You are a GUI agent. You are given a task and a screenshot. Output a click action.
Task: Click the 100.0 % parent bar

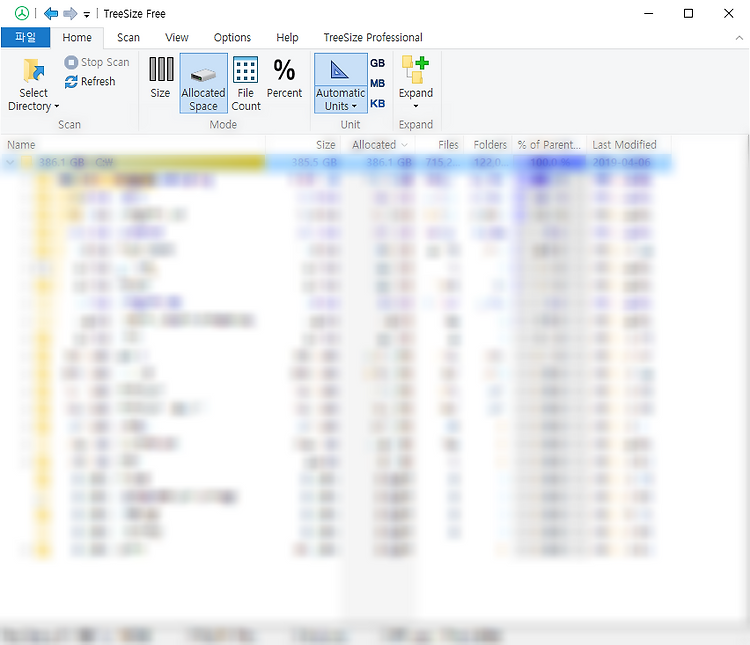click(550, 163)
